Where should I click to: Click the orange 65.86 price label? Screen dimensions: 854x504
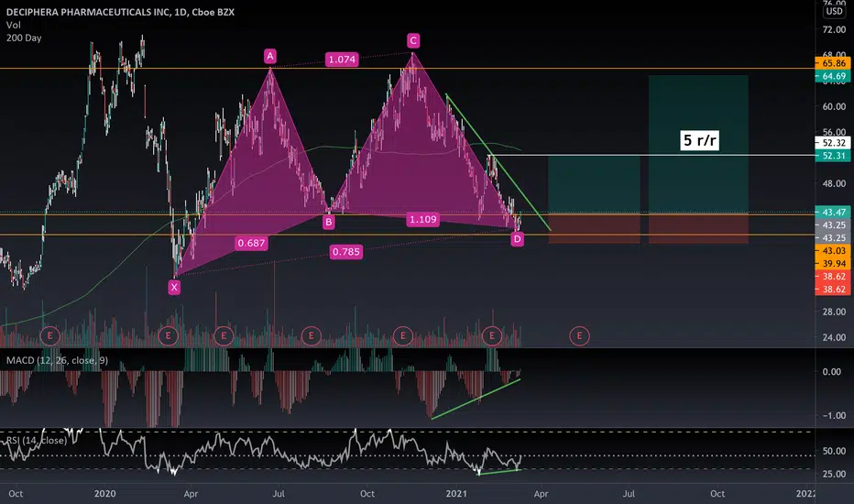833,63
